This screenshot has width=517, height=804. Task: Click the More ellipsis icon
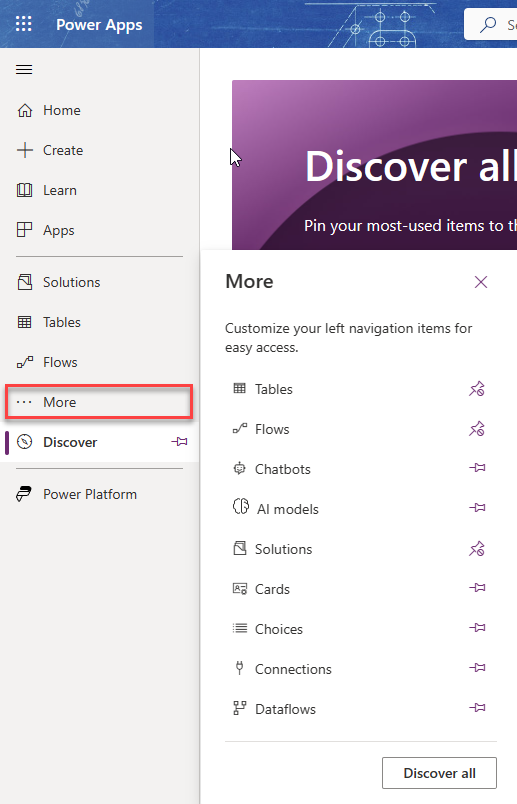[x=24, y=402]
